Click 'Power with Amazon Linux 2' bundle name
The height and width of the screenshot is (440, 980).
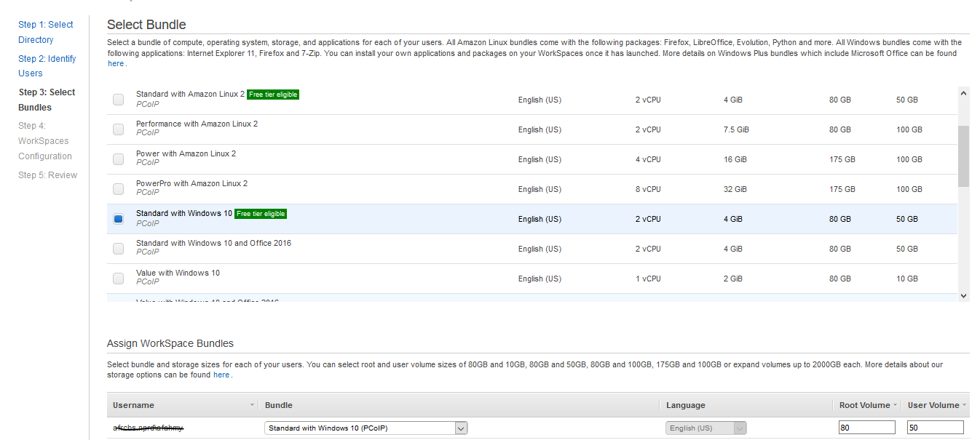tap(186, 153)
